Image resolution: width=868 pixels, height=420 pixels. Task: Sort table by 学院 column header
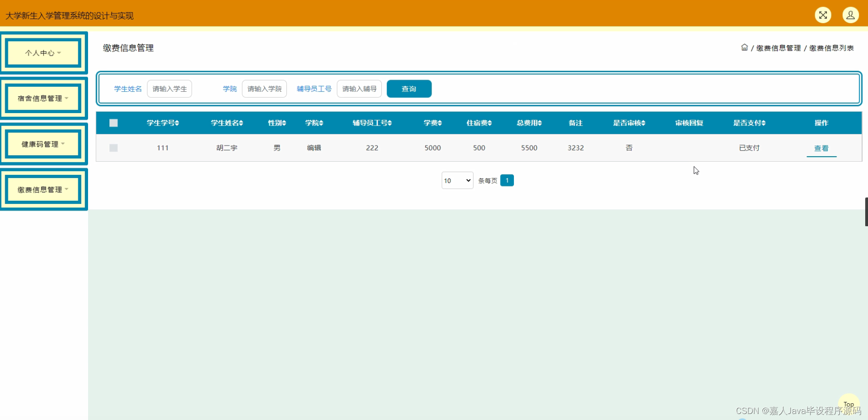pyautogui.click(x=314, y=123)
